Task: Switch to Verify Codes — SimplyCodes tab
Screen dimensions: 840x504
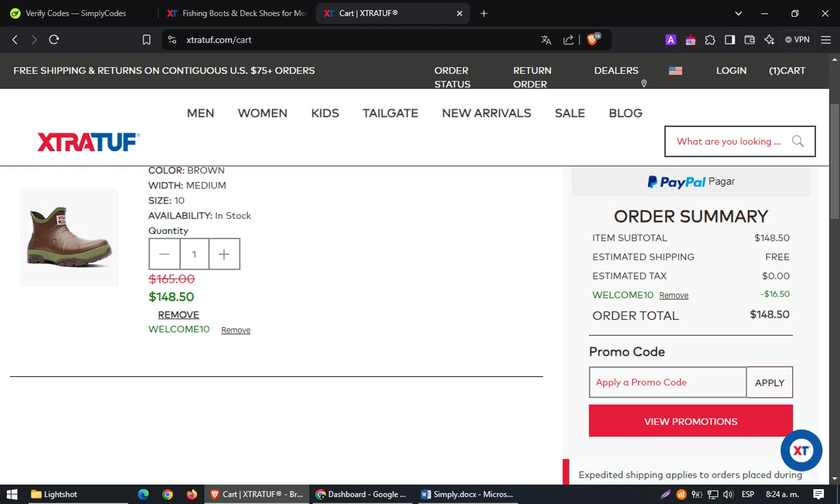Action: coord(76,13)
